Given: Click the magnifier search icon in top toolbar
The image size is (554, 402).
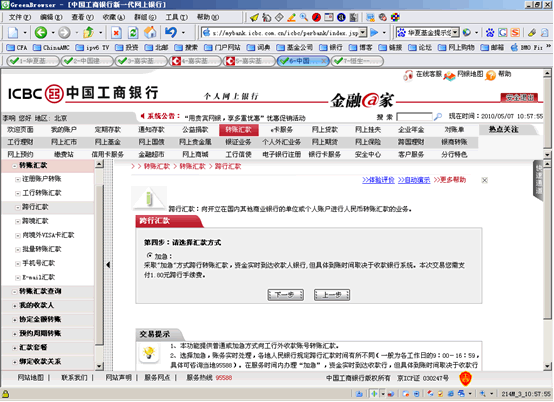Looking at the screenshot, I should pos(304,17).
